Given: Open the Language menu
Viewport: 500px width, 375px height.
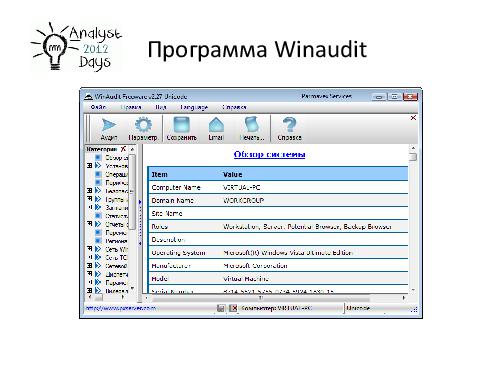Looking at the screenshot, I should coord(194,107).
